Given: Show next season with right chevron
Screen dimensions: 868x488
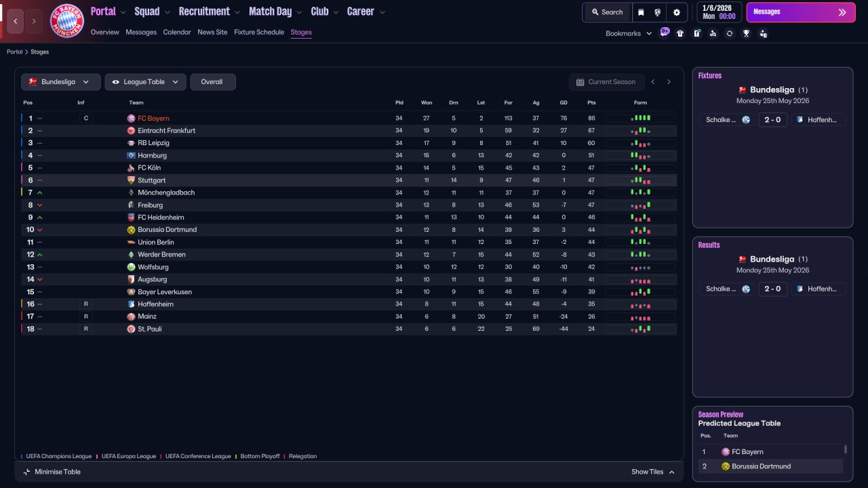Looking at the screenshot, I should [x=669, y=82].
